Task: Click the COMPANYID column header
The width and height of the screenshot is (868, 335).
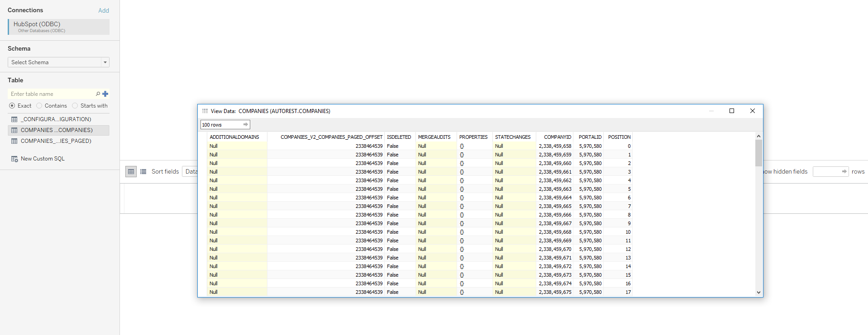Action: 557,137
